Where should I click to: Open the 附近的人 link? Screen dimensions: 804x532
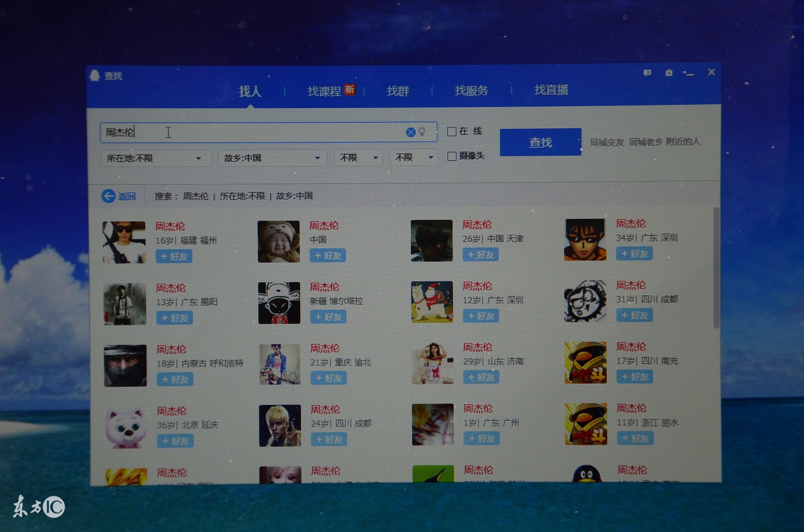[x=683, y=141]
